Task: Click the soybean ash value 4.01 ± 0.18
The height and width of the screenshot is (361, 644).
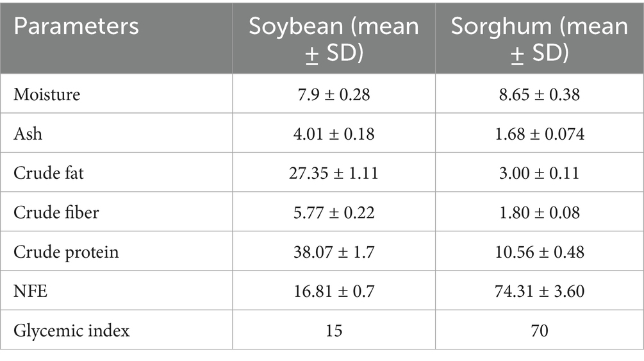Action: pos(333,133)
